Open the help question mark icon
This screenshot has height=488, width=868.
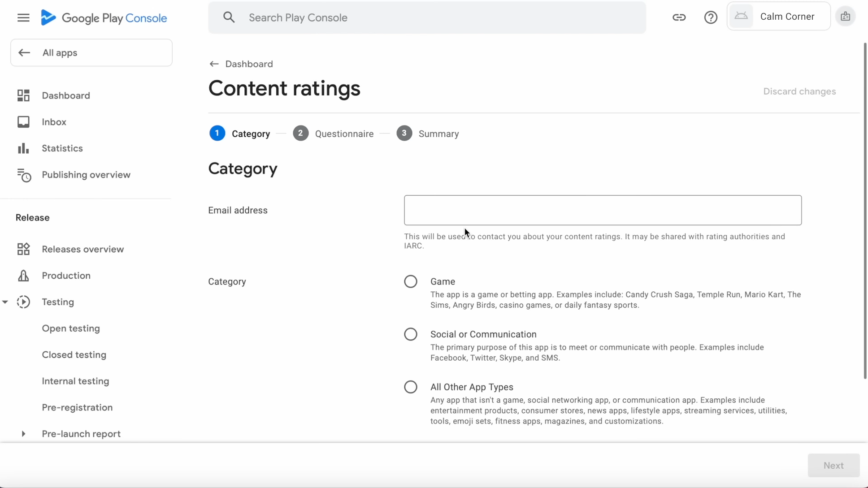tap(711, 17)
